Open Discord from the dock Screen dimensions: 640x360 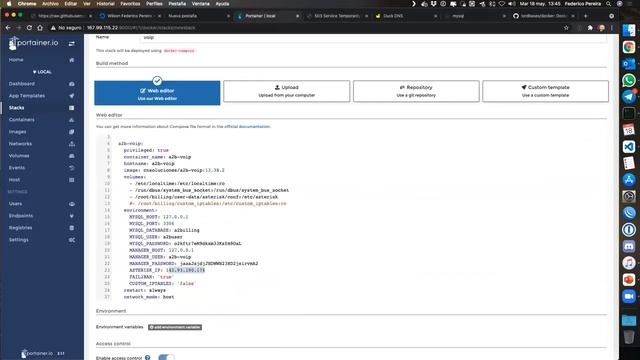tap(629, 246)
